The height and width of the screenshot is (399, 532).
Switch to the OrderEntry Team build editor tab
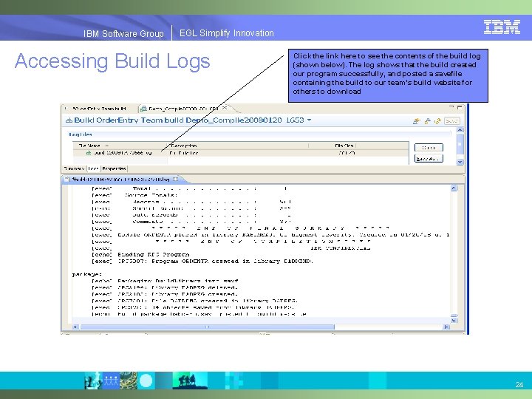click(99, 109)
